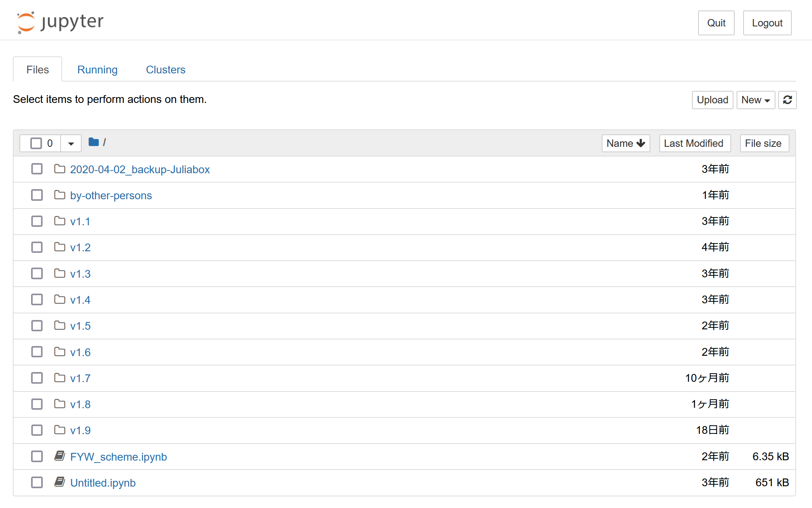Open the New dropdown menu
This screenshot has width=812, height=508.
(755, 100)
